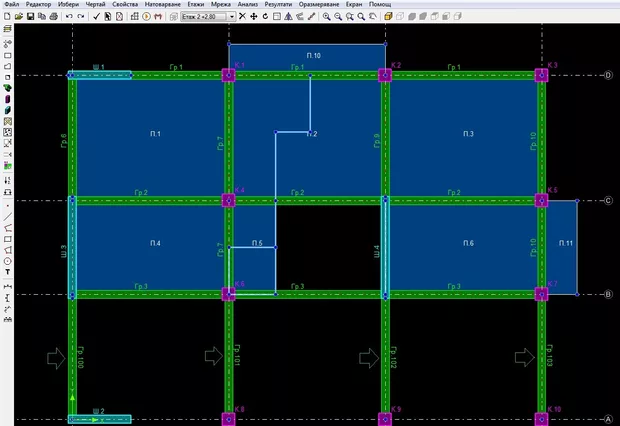Open the Файл menu
Viewport: 620px width, 426px height.
[11, 5]
